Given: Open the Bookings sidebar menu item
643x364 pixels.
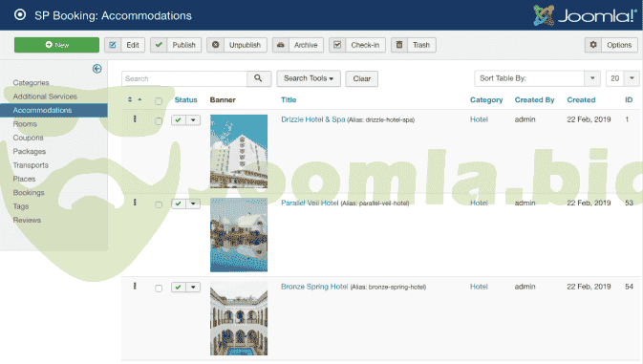Looking at the screenshot, I should (x=29, y=193).
